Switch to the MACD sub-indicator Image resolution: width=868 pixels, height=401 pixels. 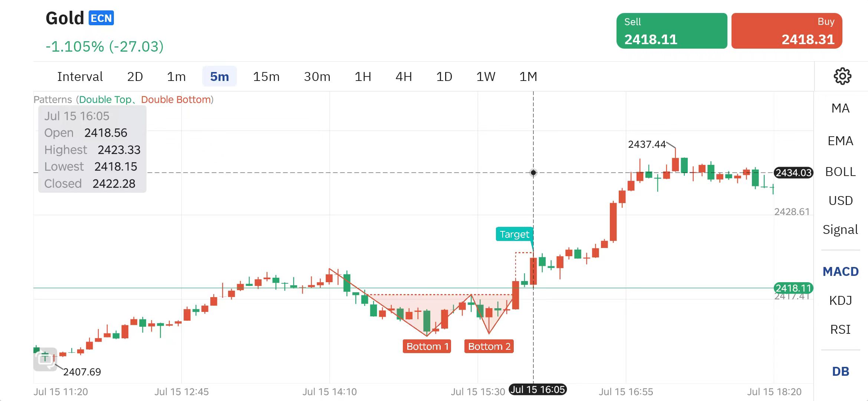(x=840, y=271)
